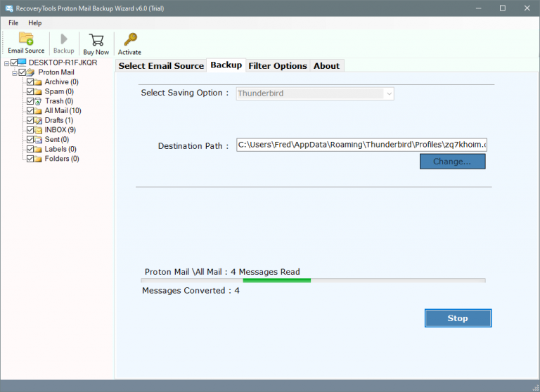
Task: Click the app icon in title bar
Action: (x=9, y=8)
